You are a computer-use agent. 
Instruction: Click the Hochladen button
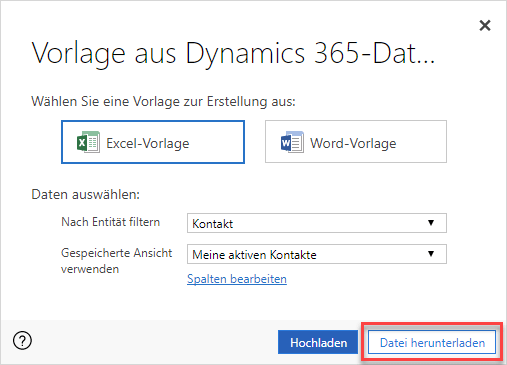point(318,342)
